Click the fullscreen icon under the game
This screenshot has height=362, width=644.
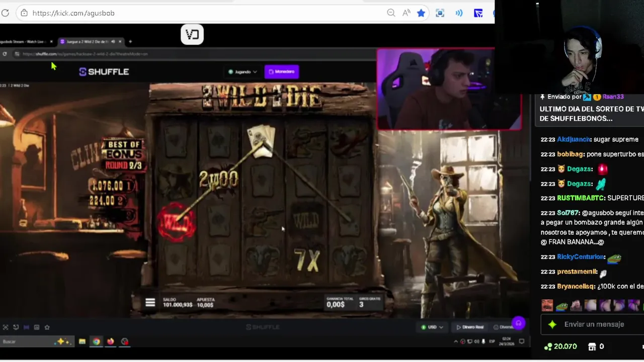[6, 327]
